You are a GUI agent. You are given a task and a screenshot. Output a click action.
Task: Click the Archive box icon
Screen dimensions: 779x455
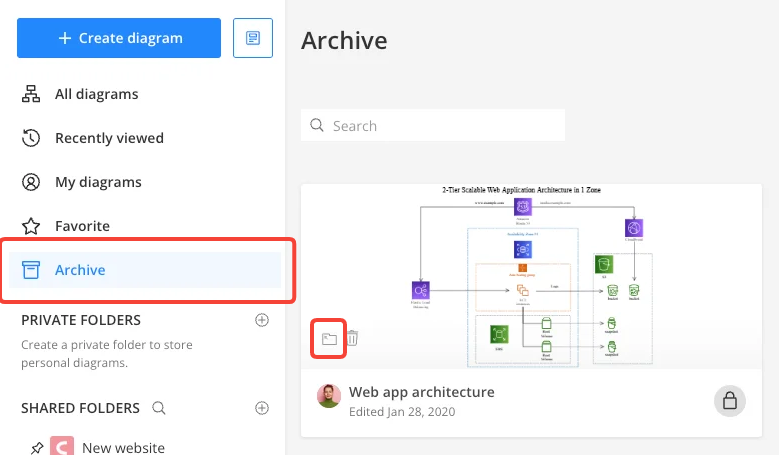pyautogui.click(x=31, y=270)
